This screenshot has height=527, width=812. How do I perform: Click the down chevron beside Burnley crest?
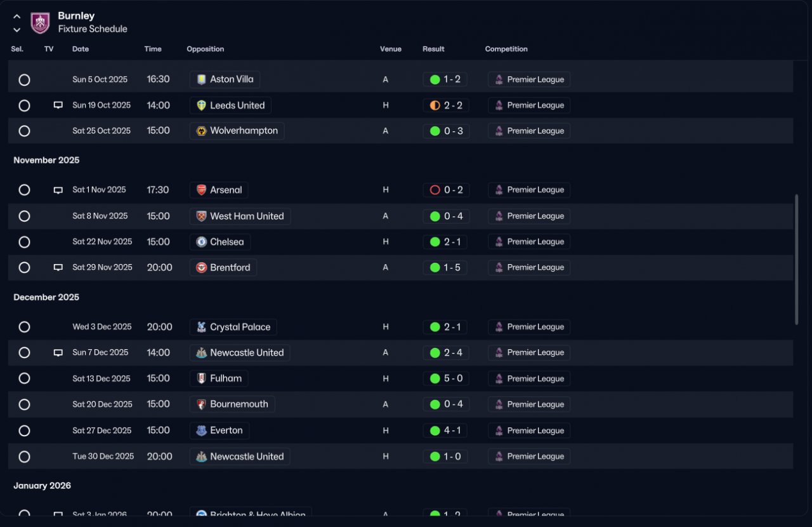pyautogui.click(x=17, y=29)
